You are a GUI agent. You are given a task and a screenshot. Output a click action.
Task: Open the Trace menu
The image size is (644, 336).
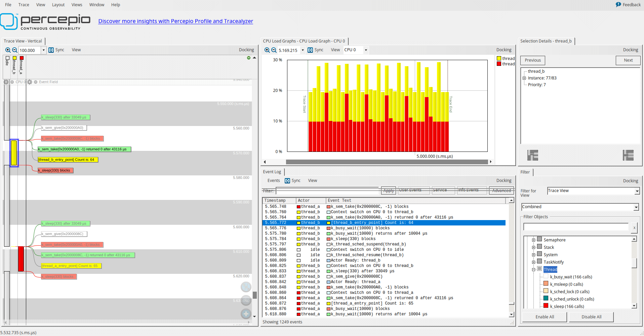[24, 4]
